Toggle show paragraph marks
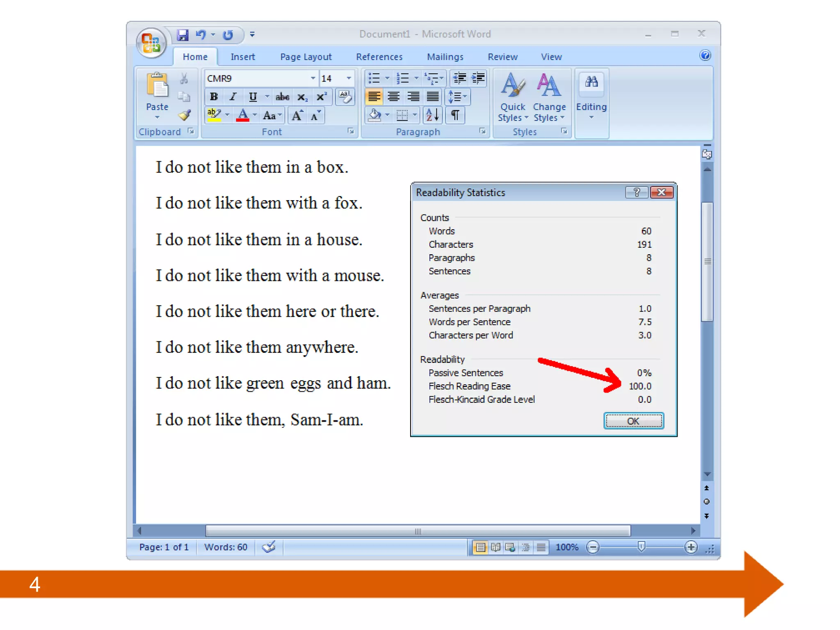 [455, 115]
